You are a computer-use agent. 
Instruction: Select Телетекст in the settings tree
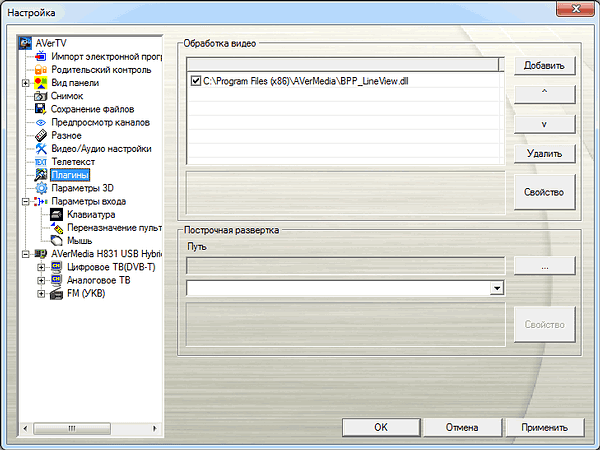tap(73, 162)
